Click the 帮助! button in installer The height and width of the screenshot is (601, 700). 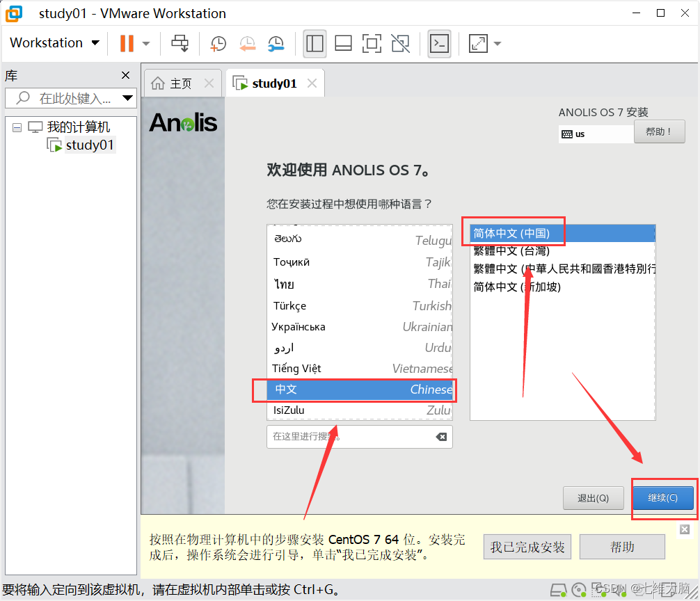tap(660, 131)
